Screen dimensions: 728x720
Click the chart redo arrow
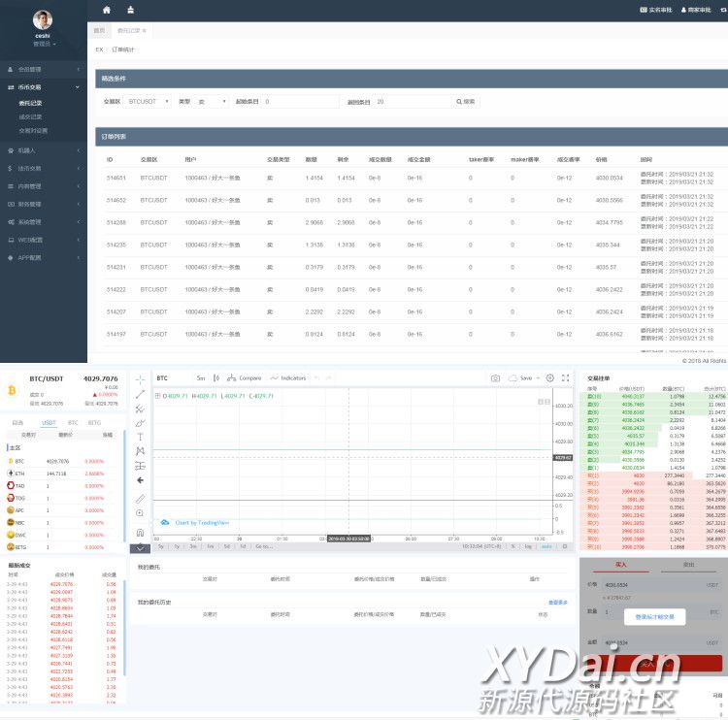[x=329, y=377]
